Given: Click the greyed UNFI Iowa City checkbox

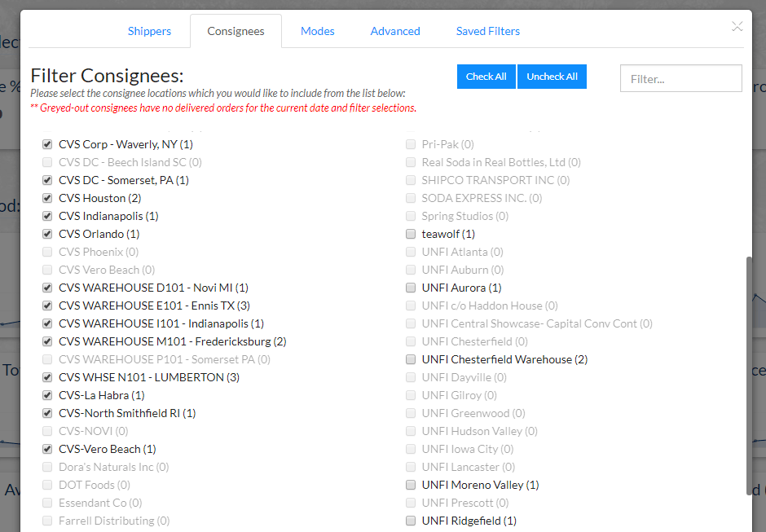Looking at the screenshot, I should coord(411,449).
